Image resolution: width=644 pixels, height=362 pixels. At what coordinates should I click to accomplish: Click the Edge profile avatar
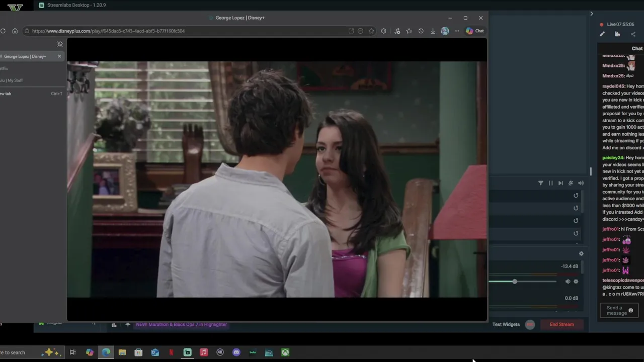coord(445,31)
